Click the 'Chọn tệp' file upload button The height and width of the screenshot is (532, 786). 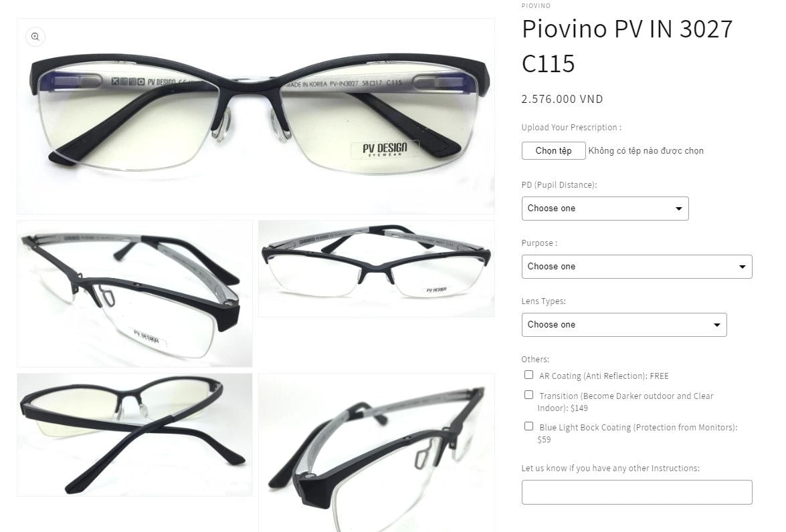(x=553, y=151)
